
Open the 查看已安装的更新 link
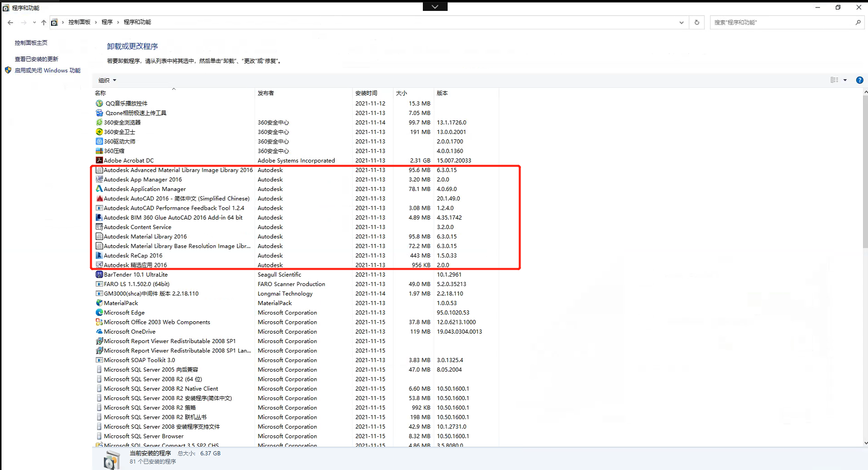(37, 59)
